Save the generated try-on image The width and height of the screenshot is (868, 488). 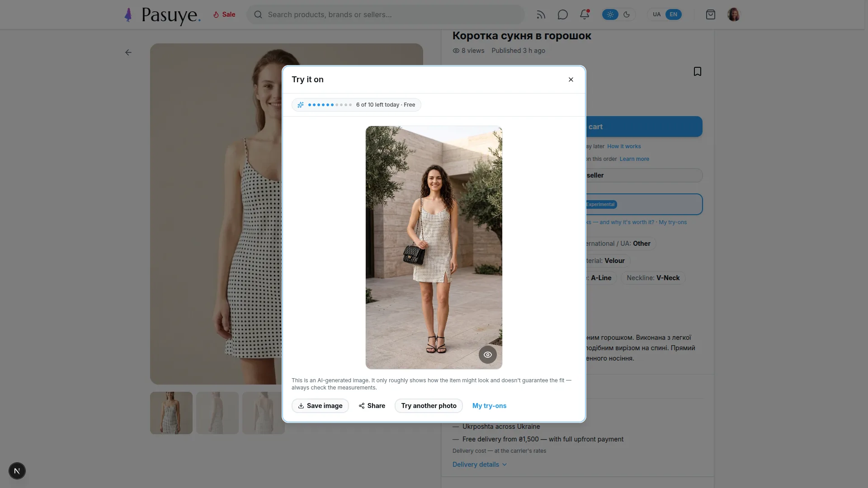[x=320, y=406]
